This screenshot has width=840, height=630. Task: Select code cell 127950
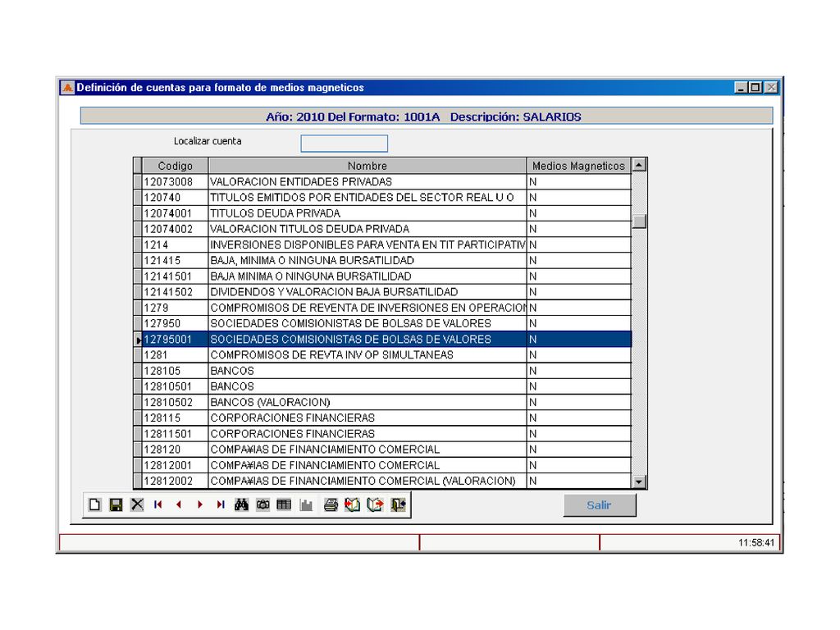[x=176, y=323]
